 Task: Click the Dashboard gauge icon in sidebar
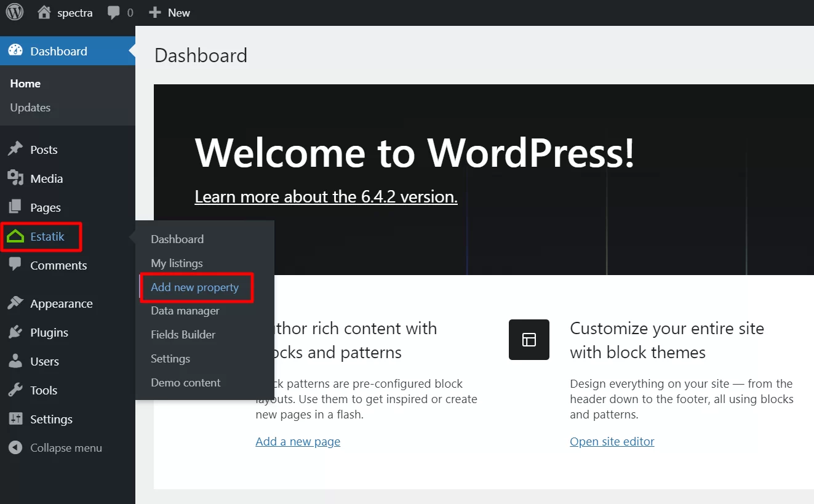tap(15, 51)
